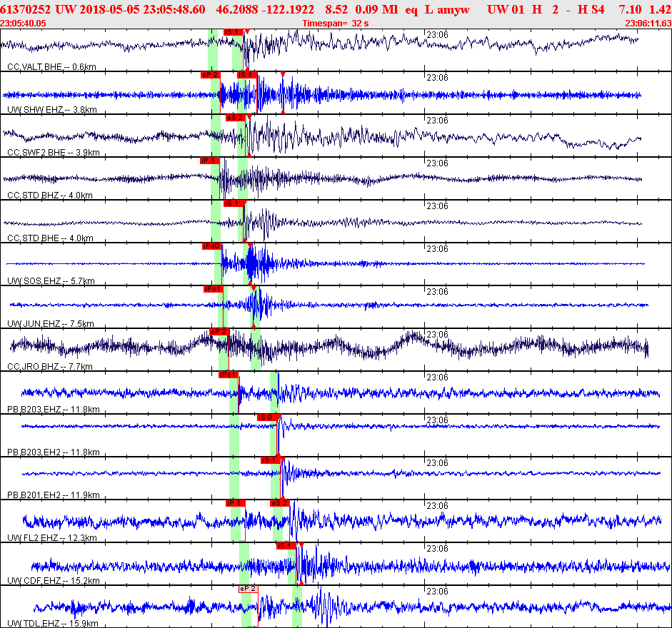Screen dimensions: 672x628
Task: Click the 23:06 time tick on the UW.TDL EHZ trace
Action: tap(438, 592)
